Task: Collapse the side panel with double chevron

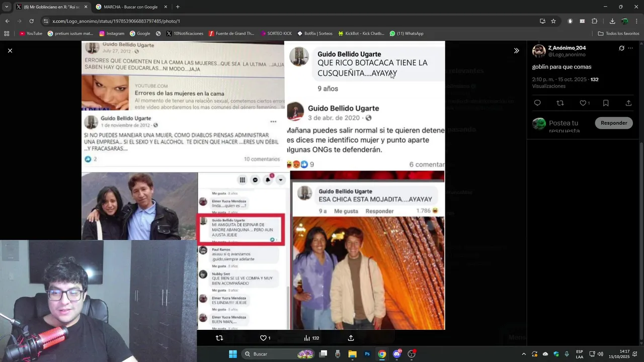Action: (x=516, y=50)
